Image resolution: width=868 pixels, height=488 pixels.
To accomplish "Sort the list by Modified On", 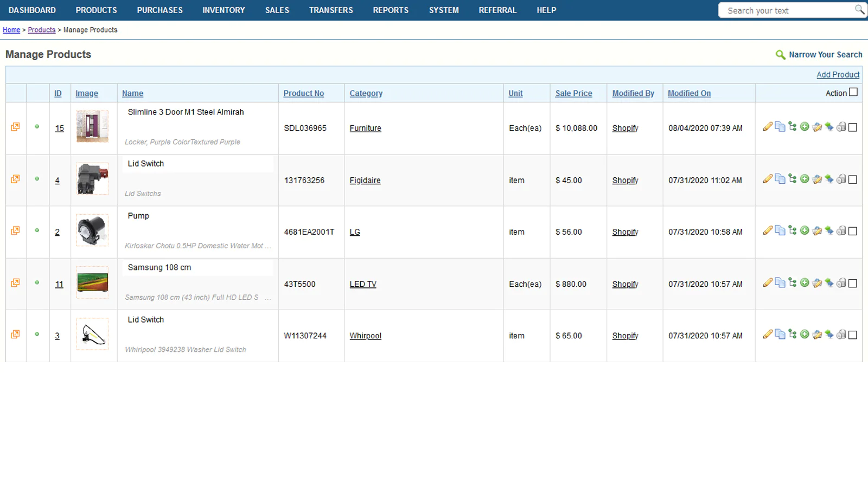I will click(689, 93).
